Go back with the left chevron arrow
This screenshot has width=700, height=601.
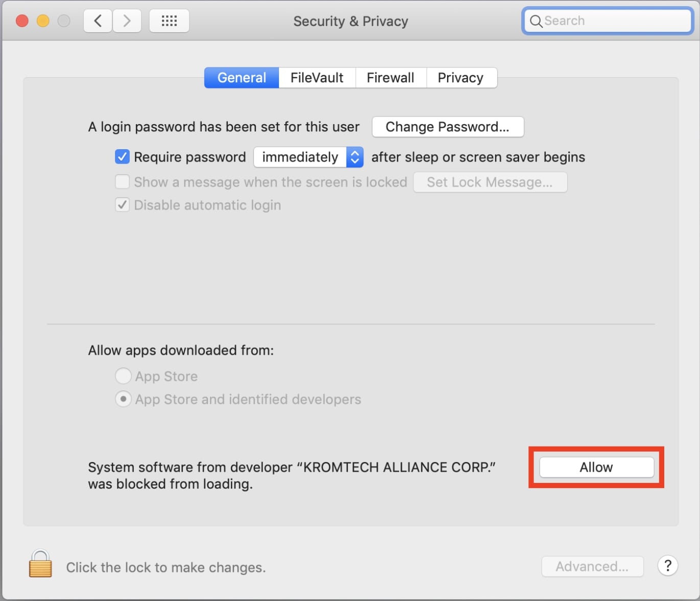(98, 21)
